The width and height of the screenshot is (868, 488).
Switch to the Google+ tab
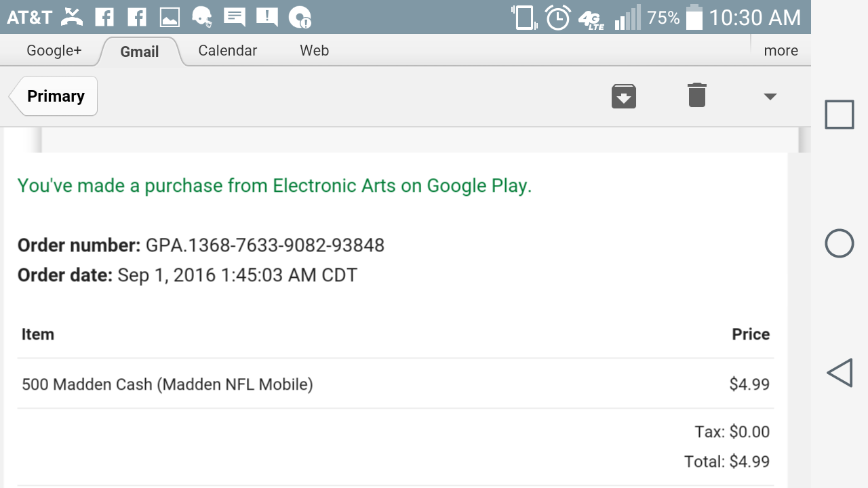[54, 51]
